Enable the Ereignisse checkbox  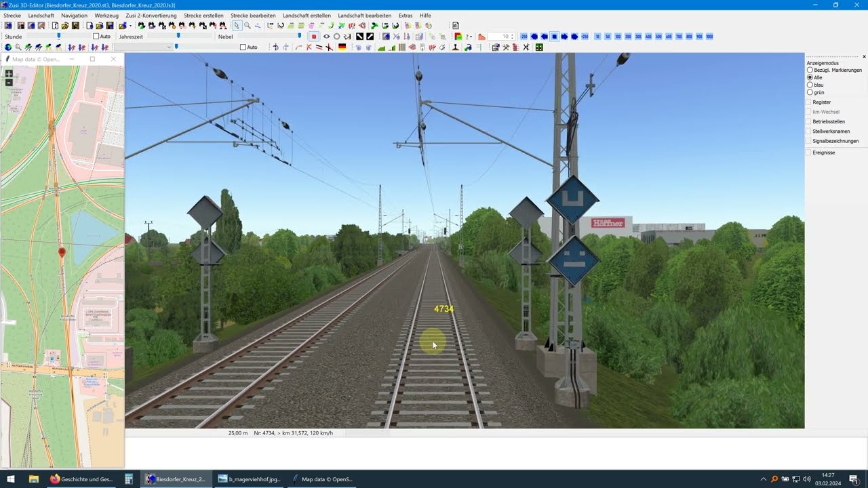point(809,152)
